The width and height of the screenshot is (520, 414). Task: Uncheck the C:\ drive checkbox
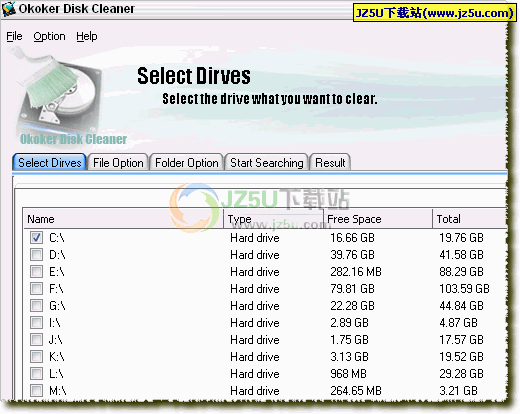pos(36,238)
